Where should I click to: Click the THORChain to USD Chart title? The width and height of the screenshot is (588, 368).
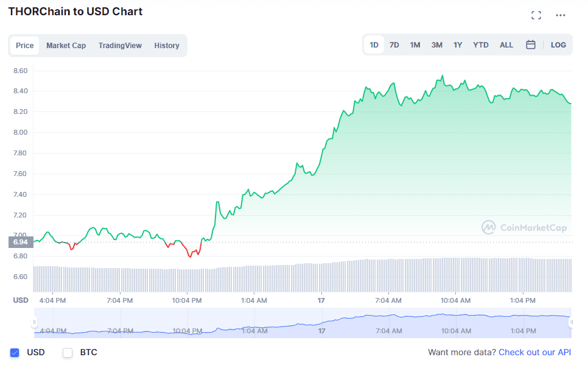pyautogui.click(x=75, y=11)
